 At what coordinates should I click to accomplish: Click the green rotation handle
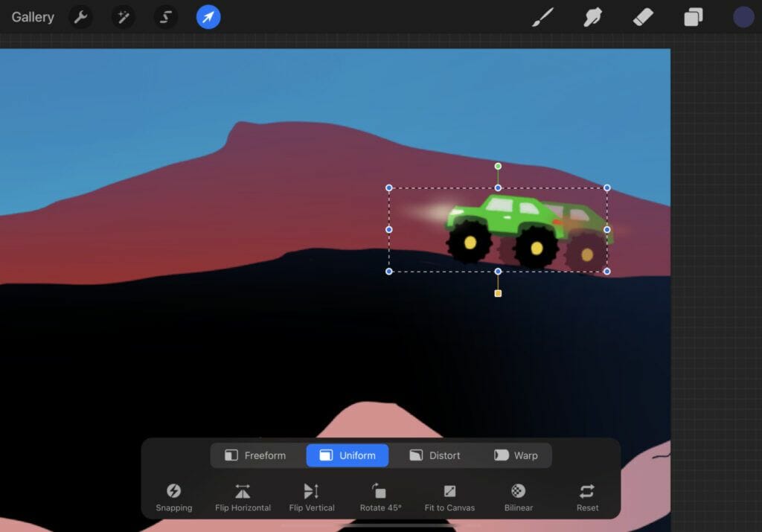pyautogui.click(x=498, y=166)
